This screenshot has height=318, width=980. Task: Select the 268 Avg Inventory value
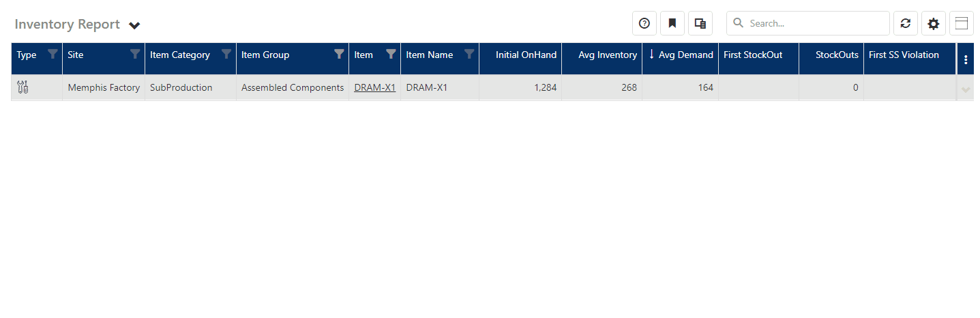pyautogui.click(x=629, y=87)
